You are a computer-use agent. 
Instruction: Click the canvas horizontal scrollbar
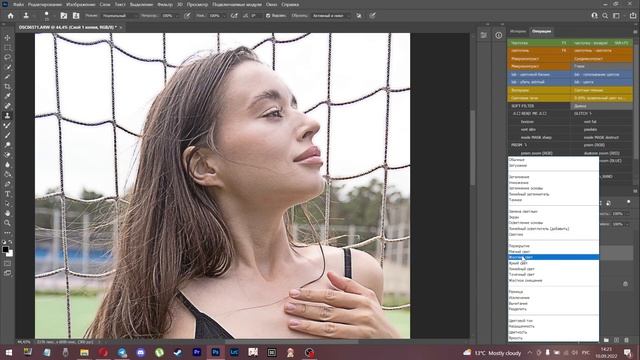pyautogui.click(x=291, y=342)
